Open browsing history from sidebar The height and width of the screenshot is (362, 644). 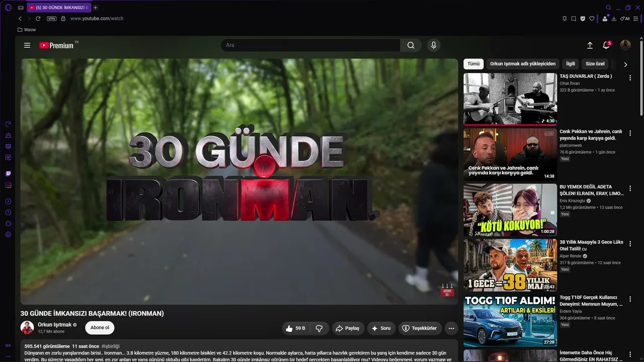tap(8, 212)
